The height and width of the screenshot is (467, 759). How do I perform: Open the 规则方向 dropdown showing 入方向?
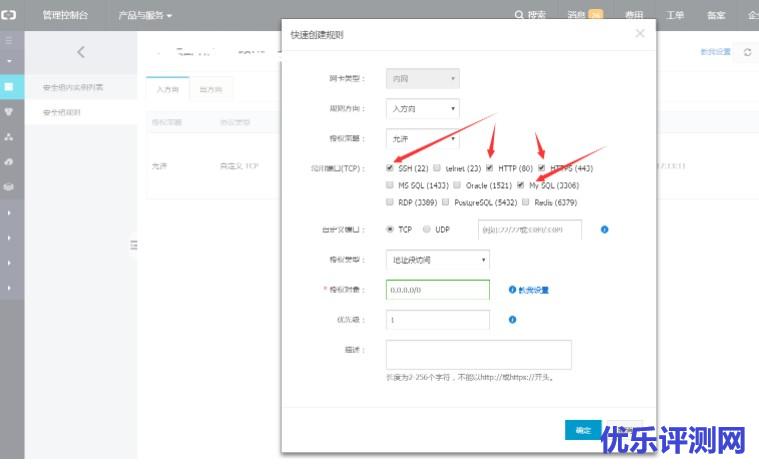coord(423,108)
